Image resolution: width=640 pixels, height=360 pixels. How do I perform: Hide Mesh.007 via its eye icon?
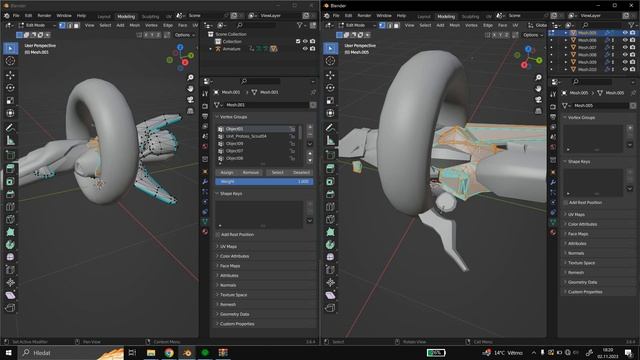625,47
